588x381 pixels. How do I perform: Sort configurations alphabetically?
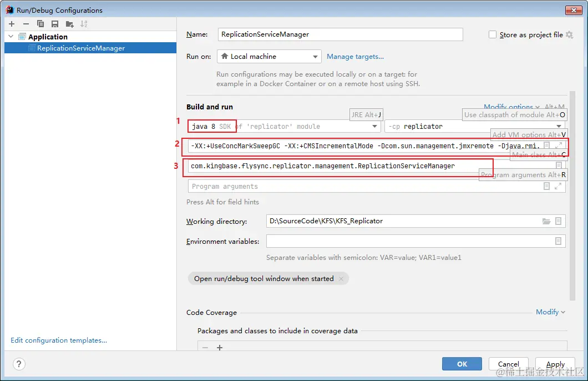84,24
